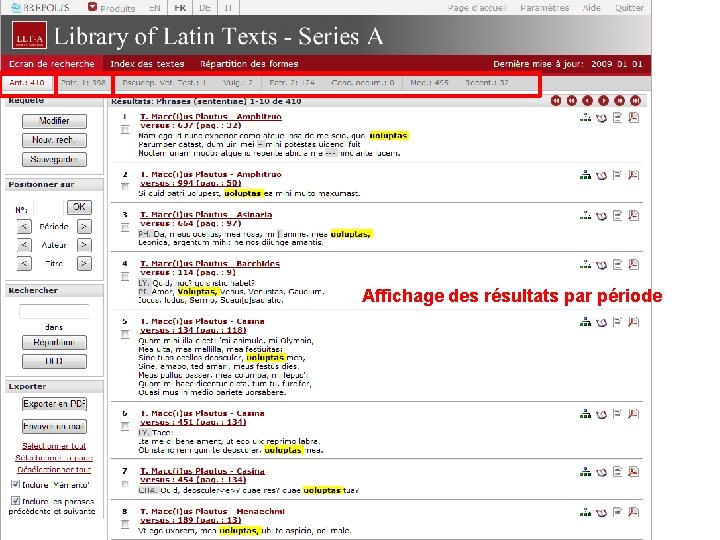Image resolution: width=720 pixels, height=540 pixels.
Task: Switch the interface language to DE
Action: click(205, 8)
